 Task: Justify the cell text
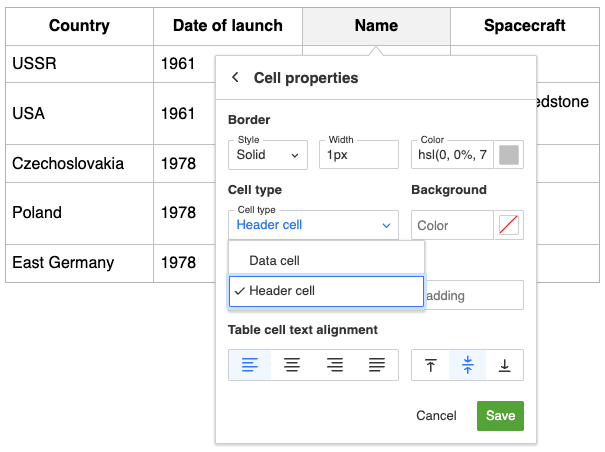pos(377,365)
